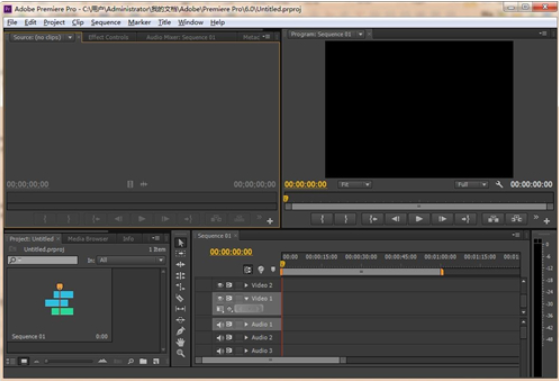Screen dimensions: 559x381
Task: Click the Extract button in Program monitor
Action: coord(517,219)
